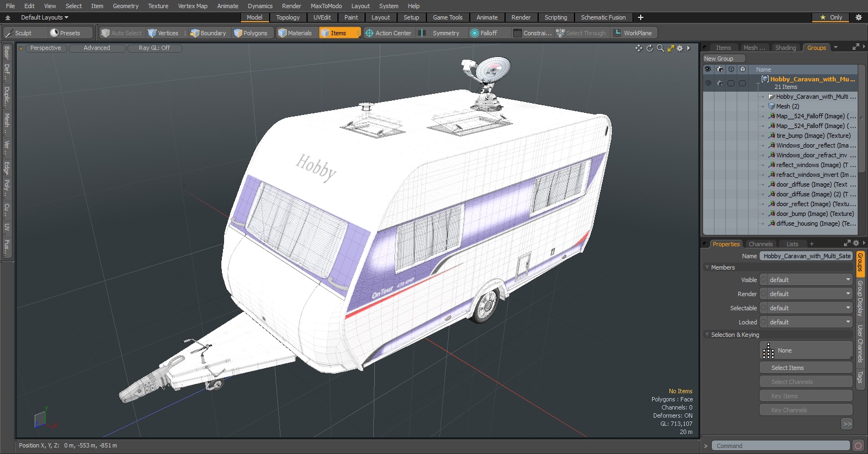Viewport: 868px width, 454px height.
Task: Open viewport settings gear
Action: pyautogui.click(x=680, y=48)
